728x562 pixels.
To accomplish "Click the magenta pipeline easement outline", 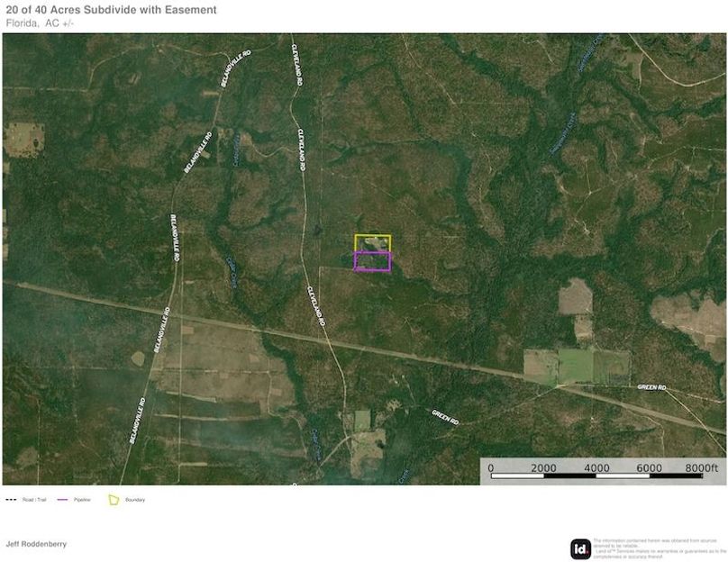I will coord(371,262).
